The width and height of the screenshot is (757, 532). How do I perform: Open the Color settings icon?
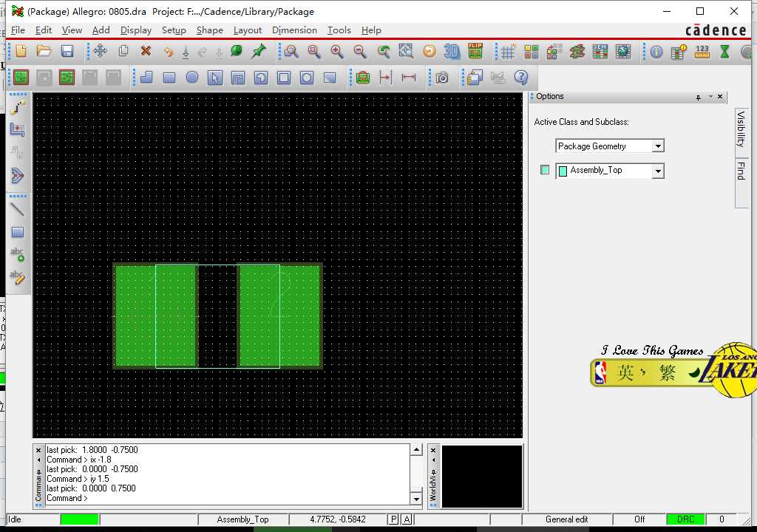pyautogui.click(x=531, y=51)
